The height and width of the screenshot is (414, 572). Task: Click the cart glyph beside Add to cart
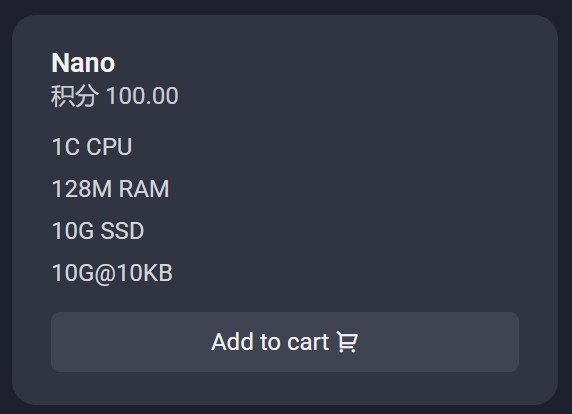pos(347,342)
